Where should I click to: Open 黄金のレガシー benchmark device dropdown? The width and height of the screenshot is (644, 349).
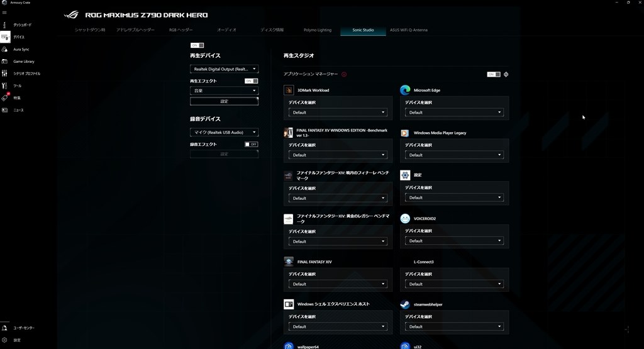click(338, 241)
